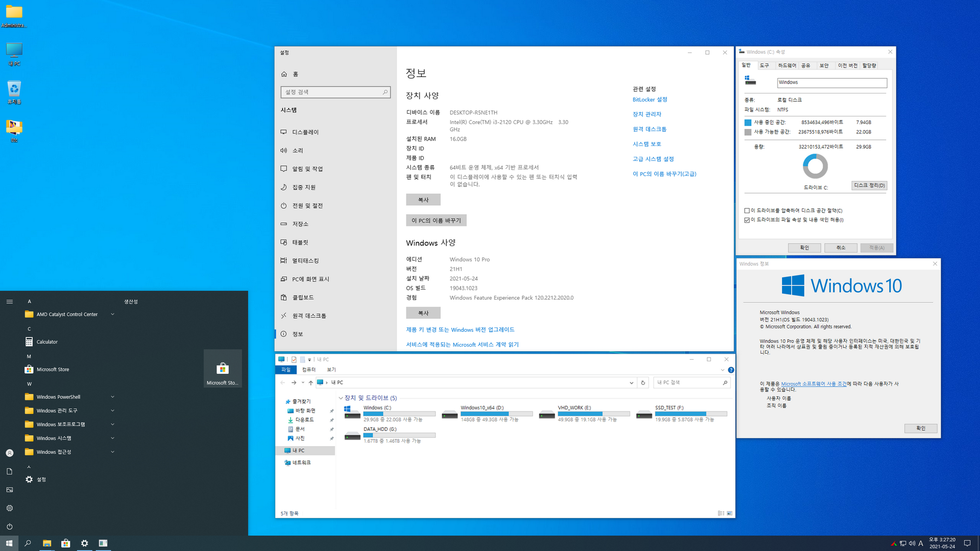Open Pictures icon in Start rail
The width and height of the screenshot is (980, 551).
pyautogui.click(x=9, y=490)
